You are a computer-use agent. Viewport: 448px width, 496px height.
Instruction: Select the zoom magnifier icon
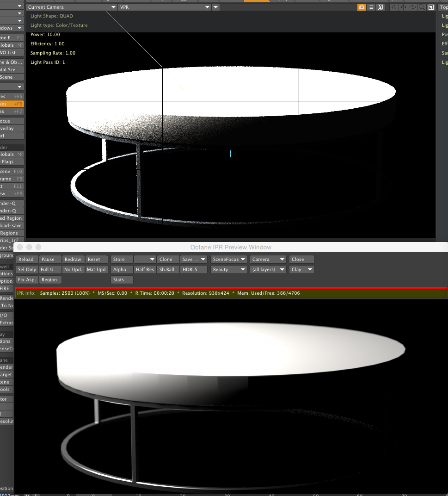coord(422,7)
